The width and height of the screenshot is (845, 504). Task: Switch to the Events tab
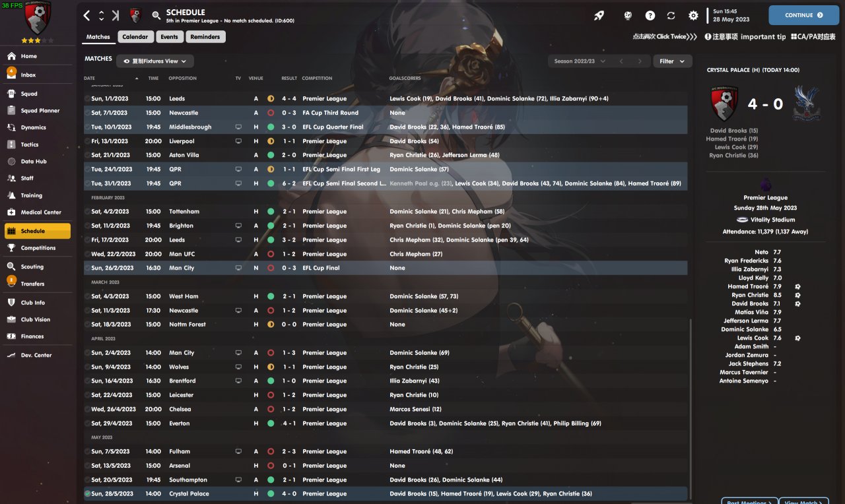tap(169, 37)
